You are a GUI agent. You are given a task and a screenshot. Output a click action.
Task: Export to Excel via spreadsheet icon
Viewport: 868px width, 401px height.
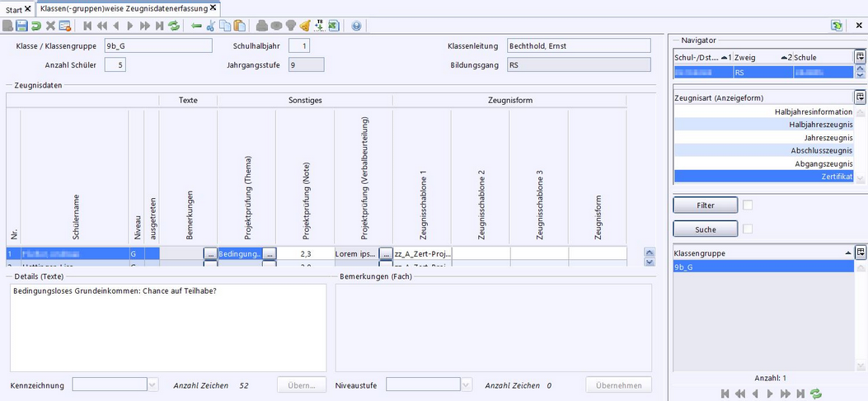(x=334, y=26)
